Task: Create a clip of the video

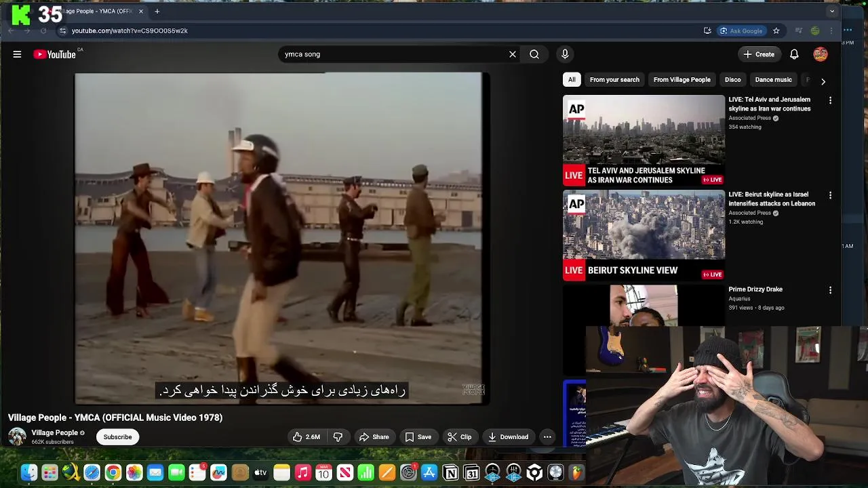Action: (x=459, y=437)
